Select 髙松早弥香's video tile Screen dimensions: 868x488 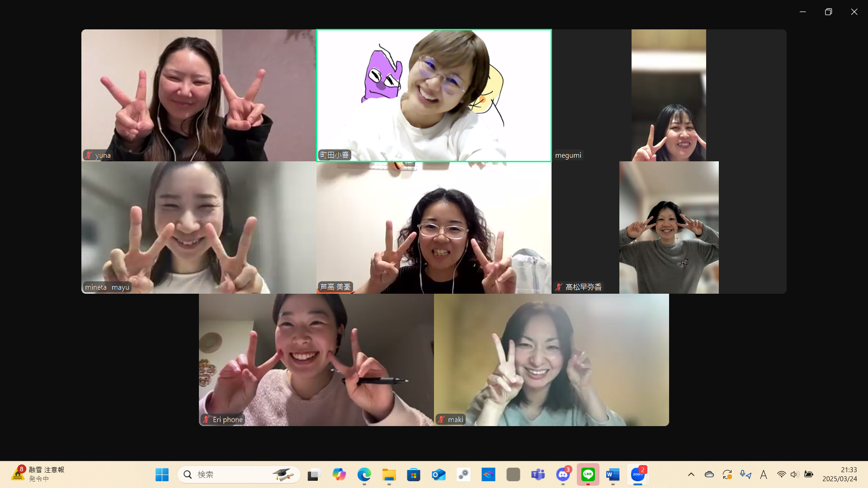[669, 227]
